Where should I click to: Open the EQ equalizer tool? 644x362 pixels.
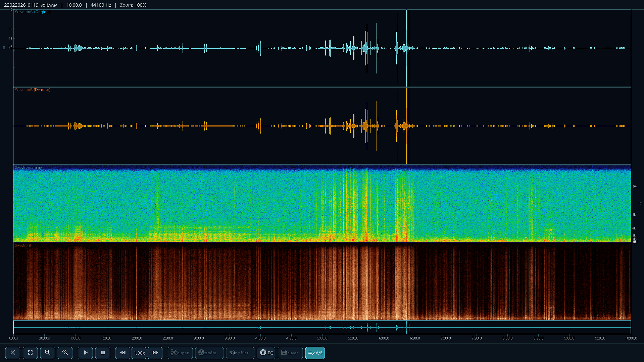[266, 353]
